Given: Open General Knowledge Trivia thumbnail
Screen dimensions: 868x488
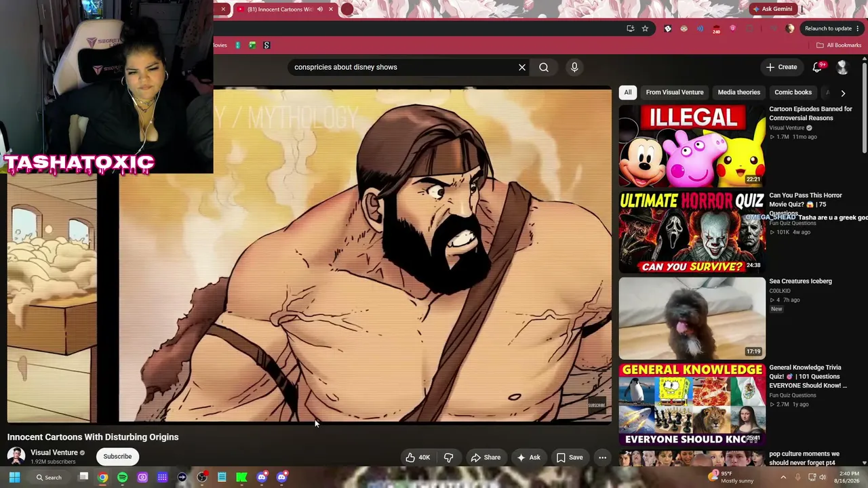Looking at the screenshot, I should [x=692, y=404].
